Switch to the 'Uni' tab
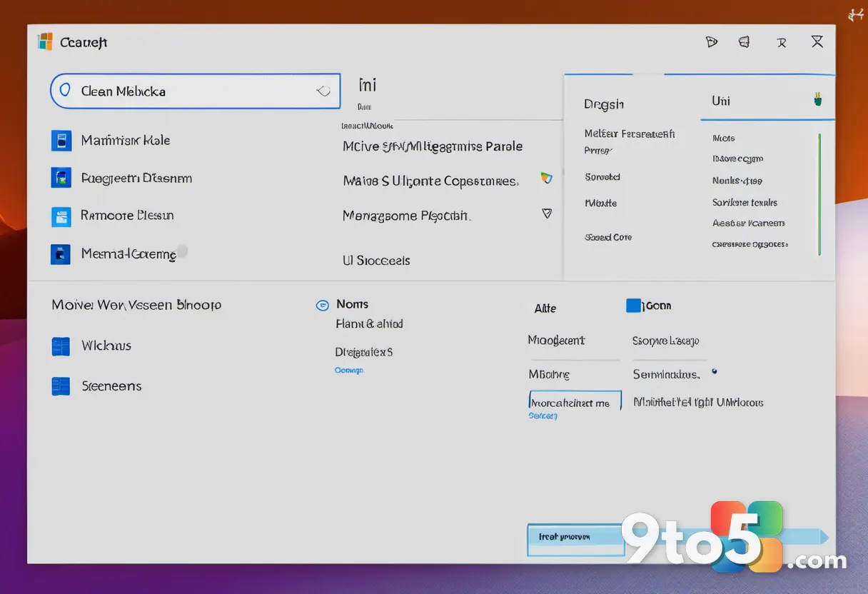The width and height of the screenshot is (868, 594). 721,101
